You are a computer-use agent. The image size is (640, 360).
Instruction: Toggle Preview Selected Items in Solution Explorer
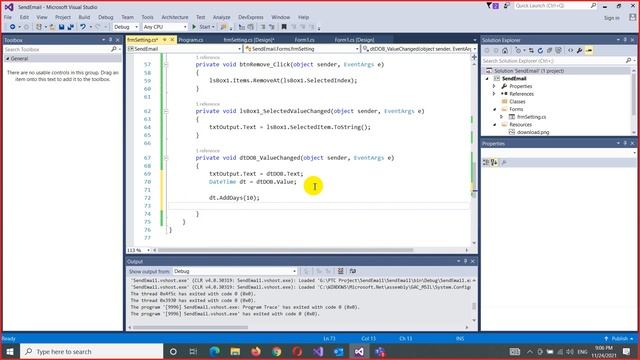(589, 51)
